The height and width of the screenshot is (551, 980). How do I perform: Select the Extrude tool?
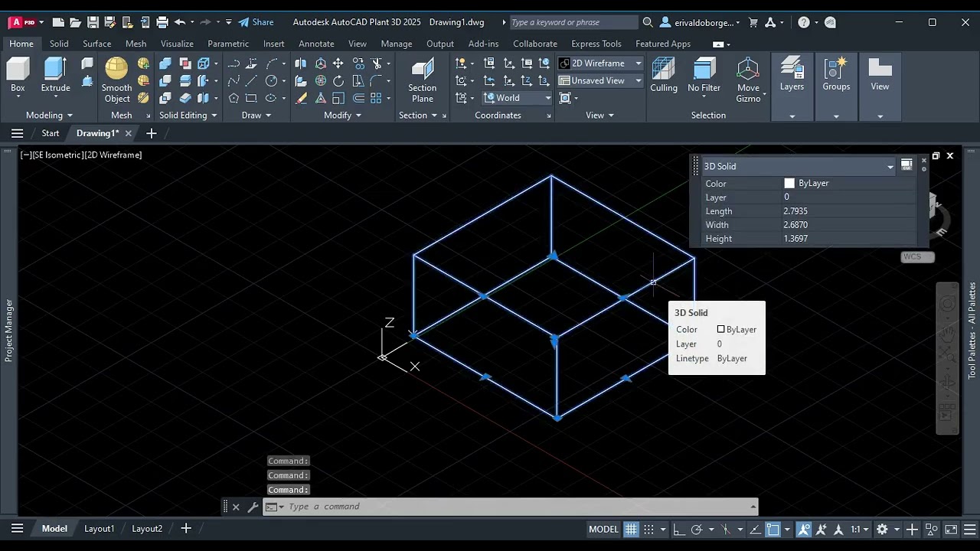click(x=55, y=76)
